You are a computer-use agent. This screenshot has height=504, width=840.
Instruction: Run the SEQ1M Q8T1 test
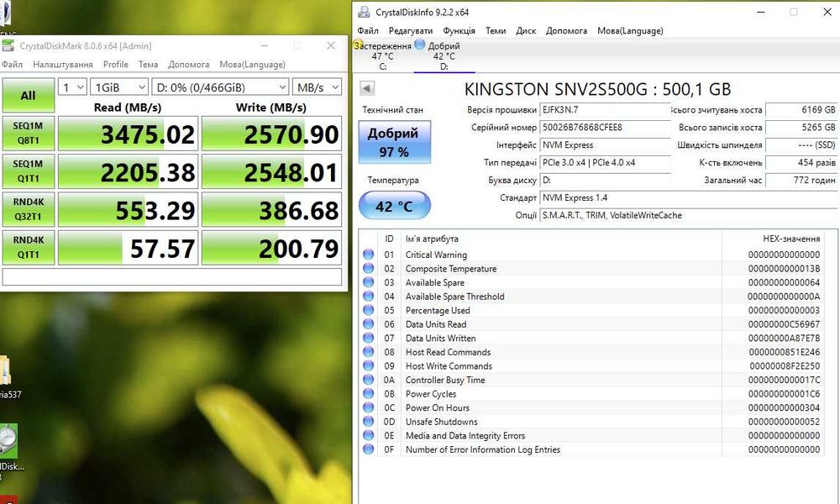tap(29, 134)
